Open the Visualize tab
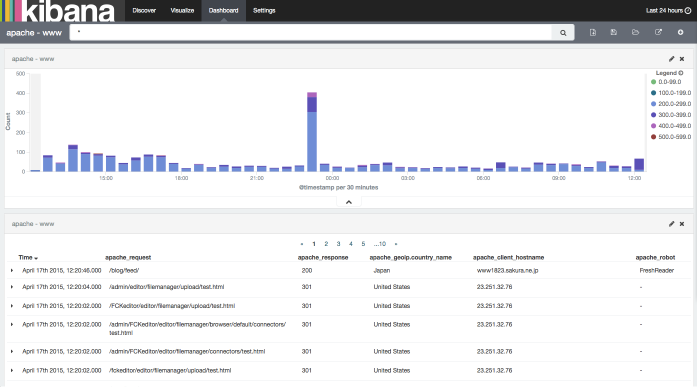Image resolution: width=697 pixels, height=387 pixels. [182, 10]
